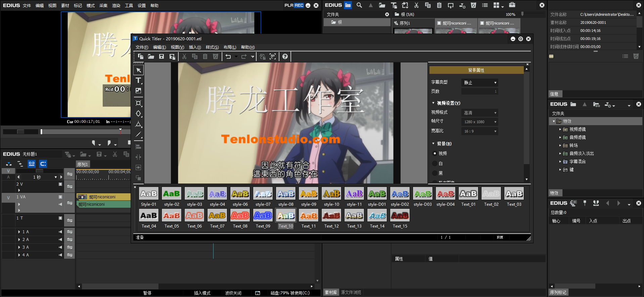644x297 pixels.
Task: Click the Paste clipboard icon in Quick Titler toolbar
Action: coord(205,56)
